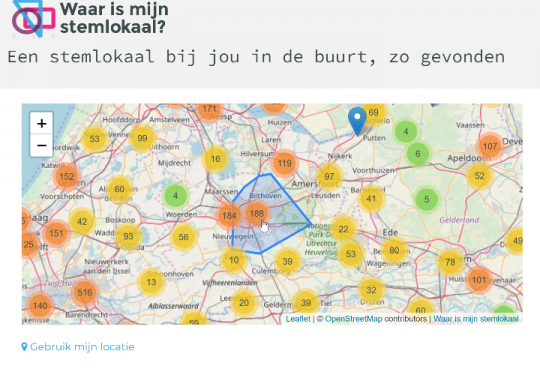Expand the cluster marker 188
This screenshot has width=540, height=375.
[x=257, y=213]
